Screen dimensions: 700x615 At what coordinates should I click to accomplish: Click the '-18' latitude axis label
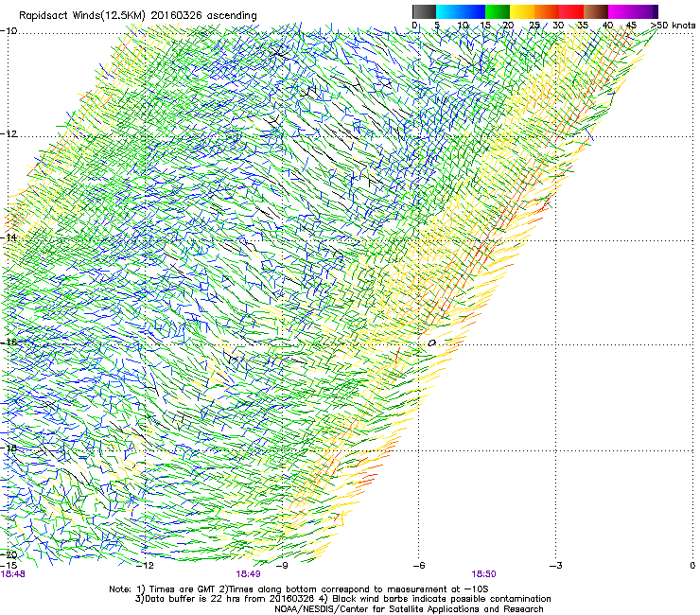click(x=9, y=448)
